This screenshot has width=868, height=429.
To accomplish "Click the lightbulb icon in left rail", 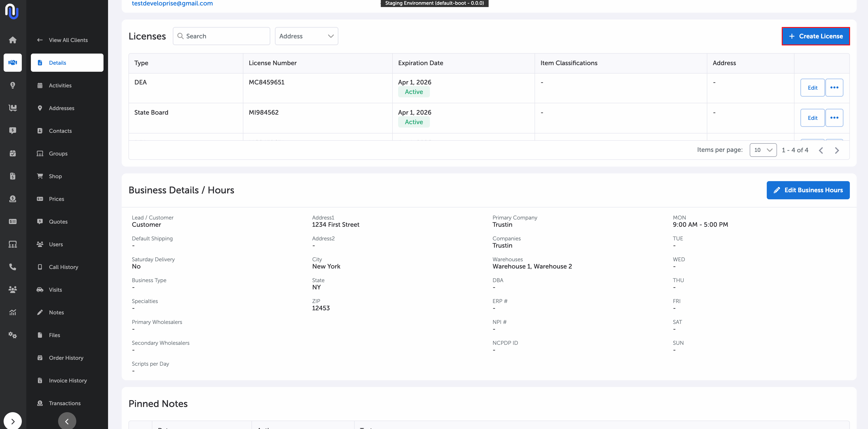I will pyautogui.click(x=12, y=85).
